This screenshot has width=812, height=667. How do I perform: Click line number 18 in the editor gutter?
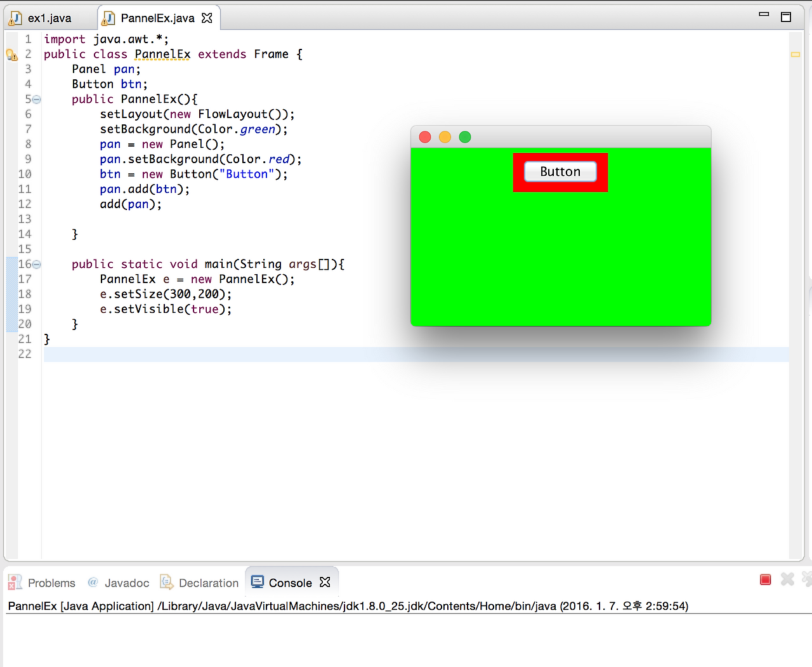point(25,294)
